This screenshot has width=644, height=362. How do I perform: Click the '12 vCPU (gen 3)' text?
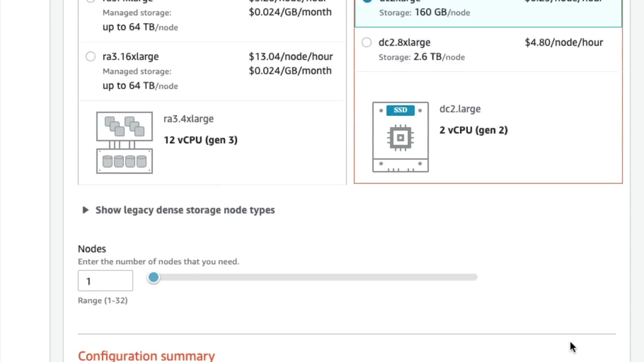[x=200, y=140]
